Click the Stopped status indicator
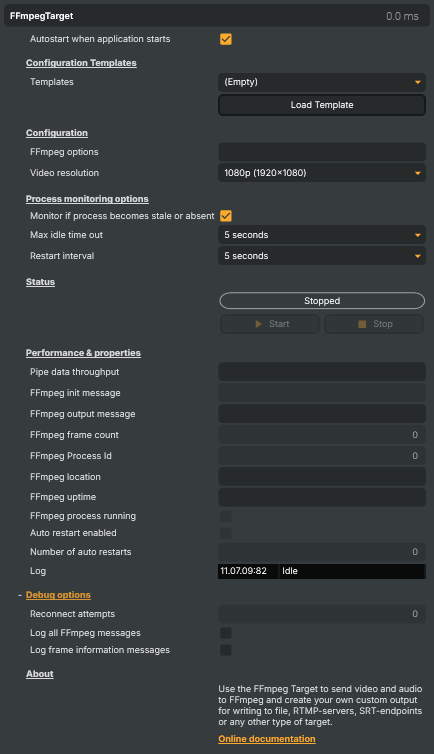Viewport: 434px width, 754px height. (322, 301)
